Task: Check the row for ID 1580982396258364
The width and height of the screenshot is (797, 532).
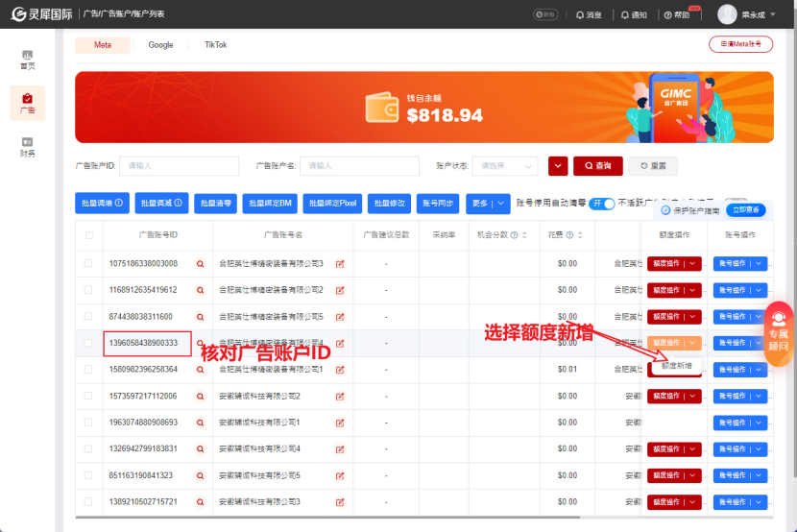Action: click(88, 370)
